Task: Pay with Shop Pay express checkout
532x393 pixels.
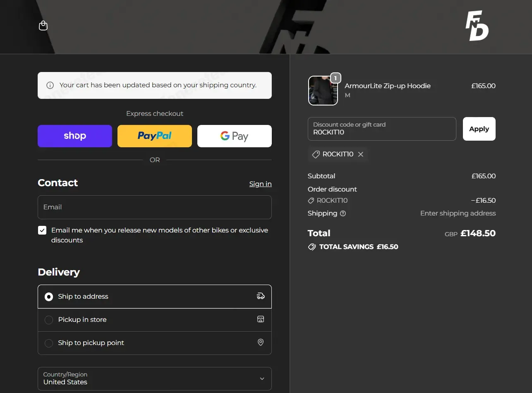Action: (x=75, y=136)
